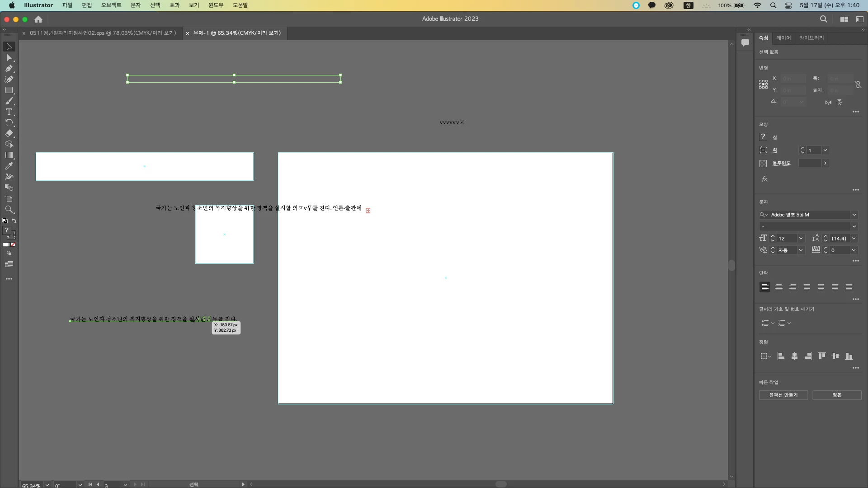Expand the font size dropdown
The image size is (868, 488).
[801, 239]
